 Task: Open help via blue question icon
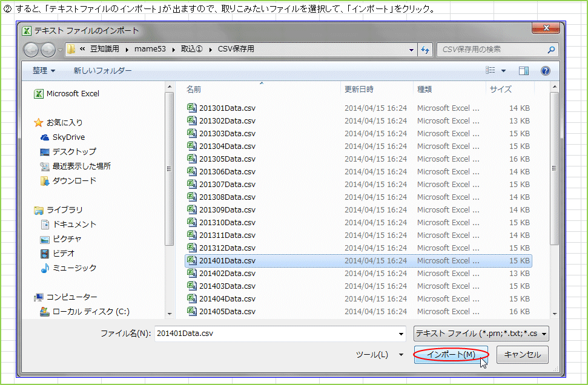545,70
